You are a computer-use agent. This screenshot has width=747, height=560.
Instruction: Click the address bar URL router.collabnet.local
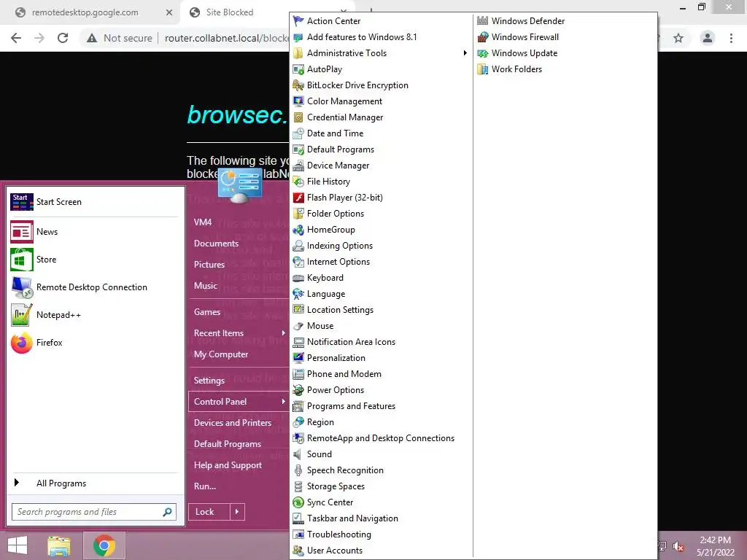227,38
